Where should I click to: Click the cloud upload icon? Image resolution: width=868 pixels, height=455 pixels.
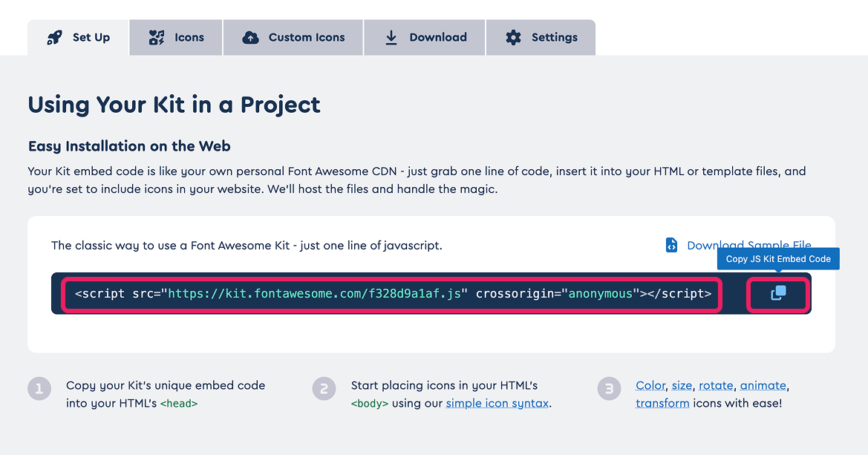(251, 38)
